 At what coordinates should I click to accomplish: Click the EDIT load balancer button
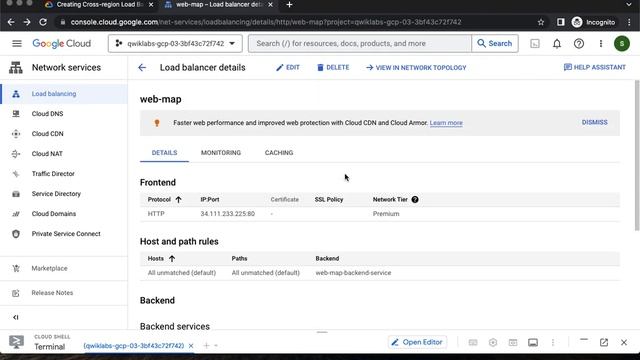pyautogui.click(x=288, y=67)
